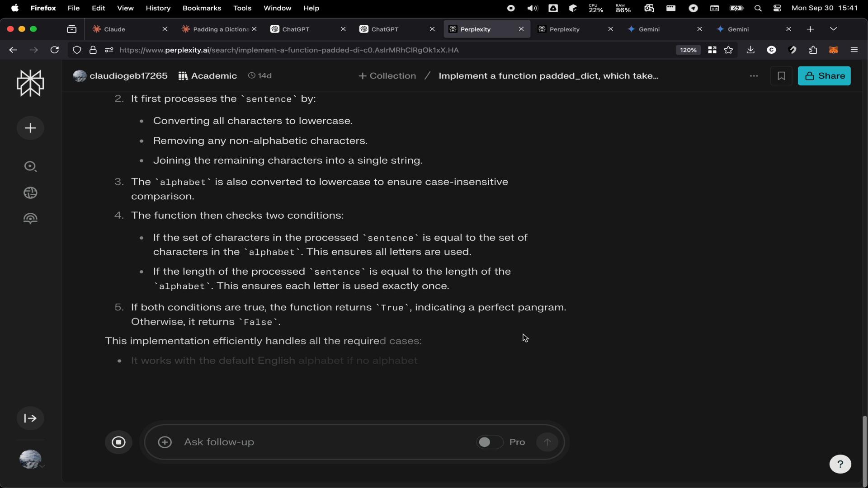Attach a file with the plus circle
This screenshot has height=488, width=868.
pyautogui.click(x=165, y=442)
